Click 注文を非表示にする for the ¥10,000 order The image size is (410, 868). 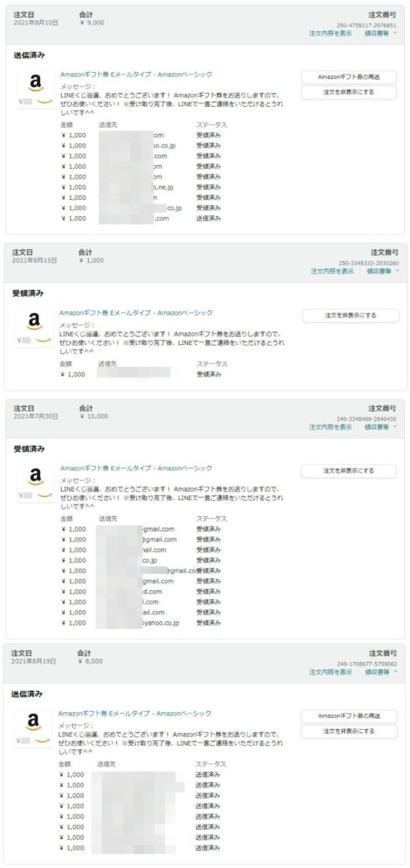tap(348, 471)
